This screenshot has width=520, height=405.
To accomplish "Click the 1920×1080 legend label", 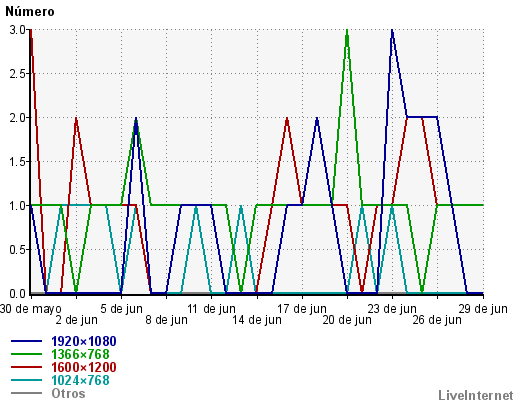I will [x=84, y=341].
